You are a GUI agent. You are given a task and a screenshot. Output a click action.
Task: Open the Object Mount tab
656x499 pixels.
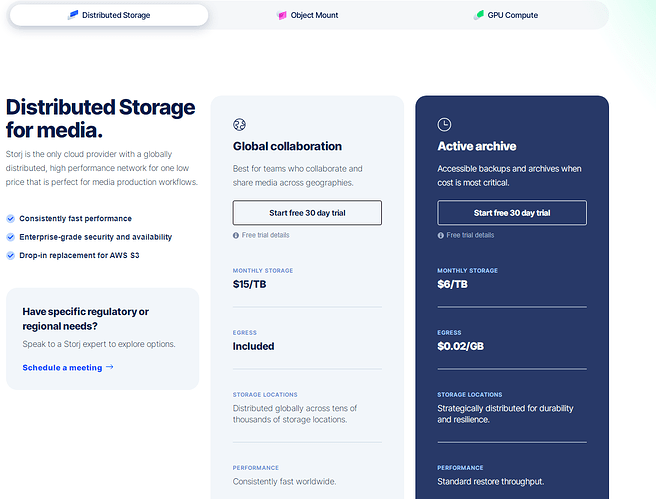(308, 15)
